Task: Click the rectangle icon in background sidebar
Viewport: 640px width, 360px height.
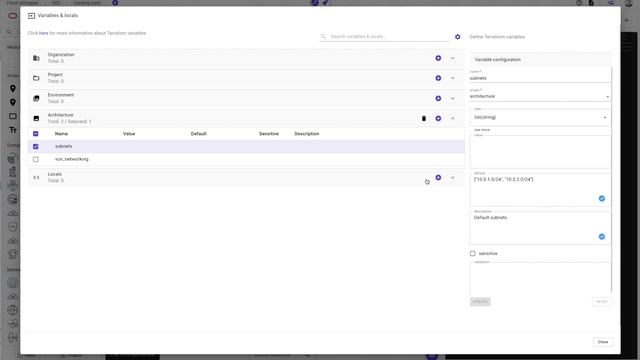Action: pyautogui.click(x=13, y=116)
